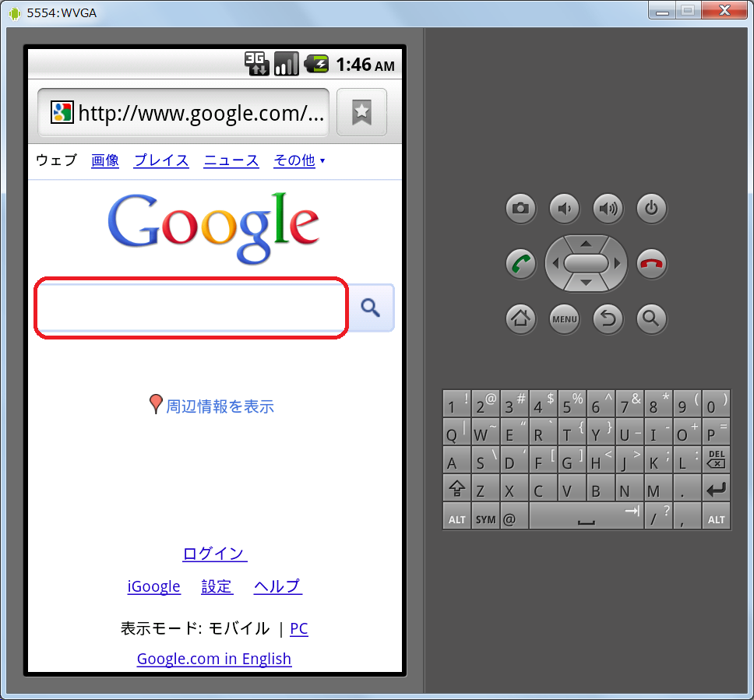Click the DEL key on the keyboard

(x=716, y=459)
